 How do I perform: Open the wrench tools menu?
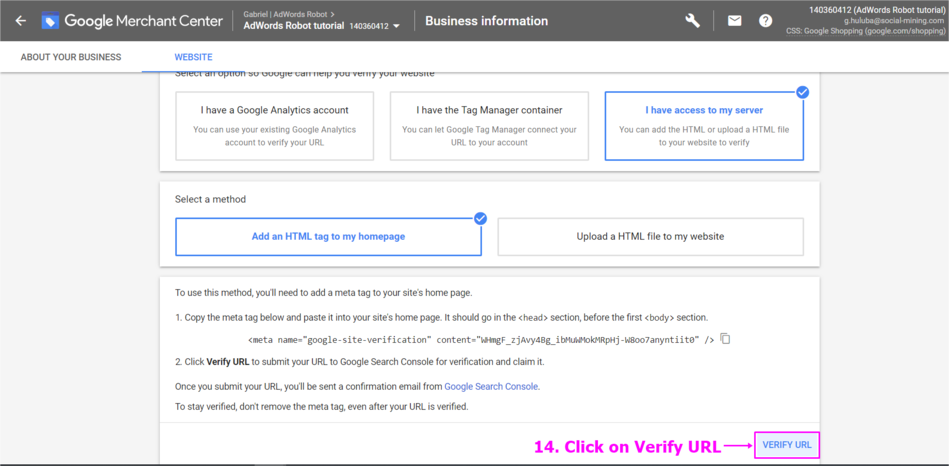coord(692,21)
